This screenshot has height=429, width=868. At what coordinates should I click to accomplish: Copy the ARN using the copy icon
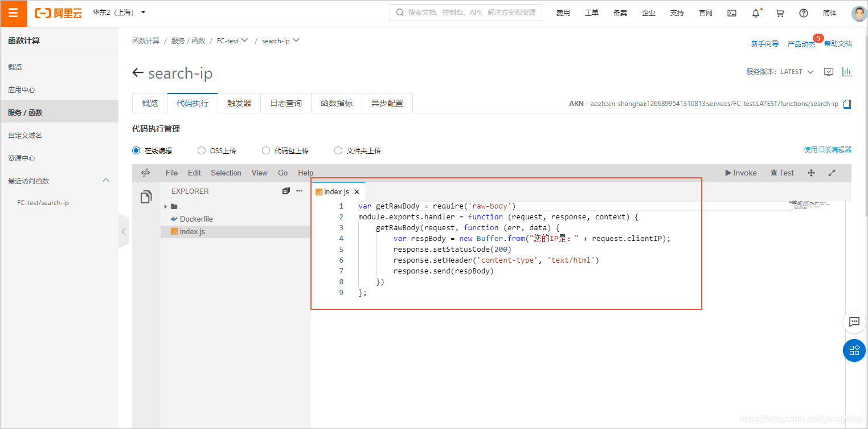(x=847, y=104)
